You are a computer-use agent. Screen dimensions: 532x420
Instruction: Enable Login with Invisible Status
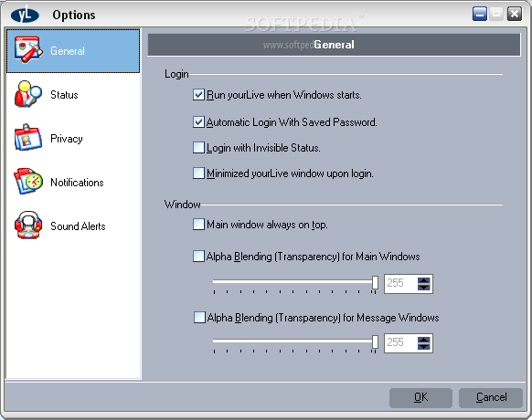click(198, 148)
